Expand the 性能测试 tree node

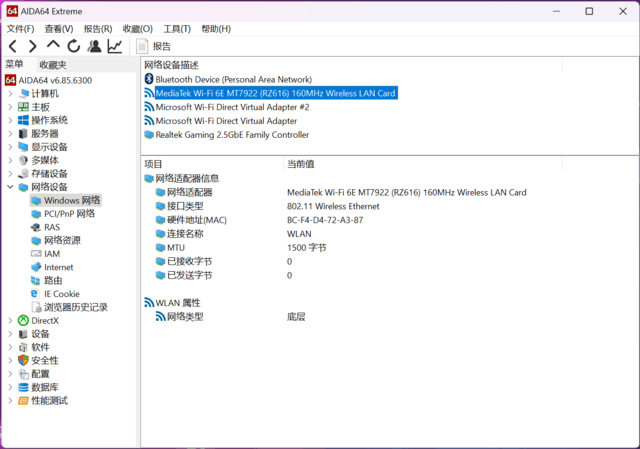point(10,400)
